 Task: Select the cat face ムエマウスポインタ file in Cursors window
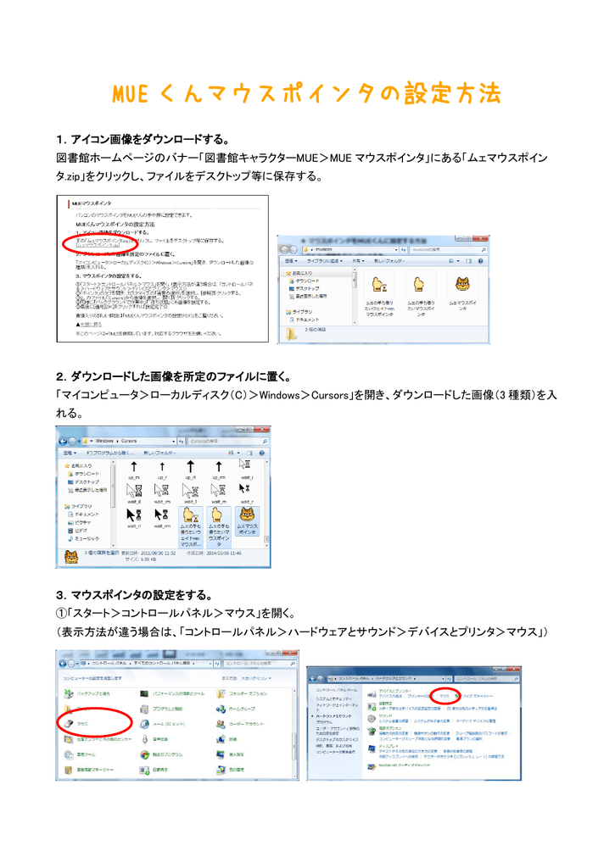[x=247, y=521]
